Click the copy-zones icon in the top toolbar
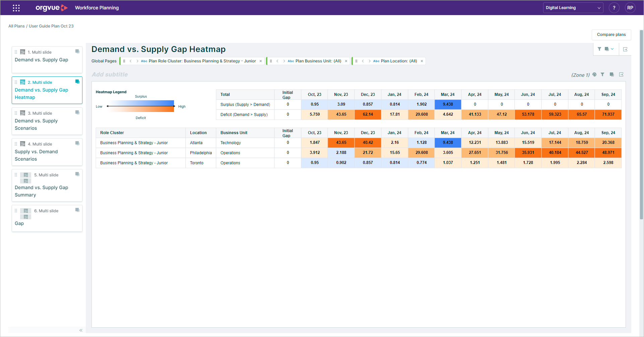644x337 pixels. tap(606, 49)
